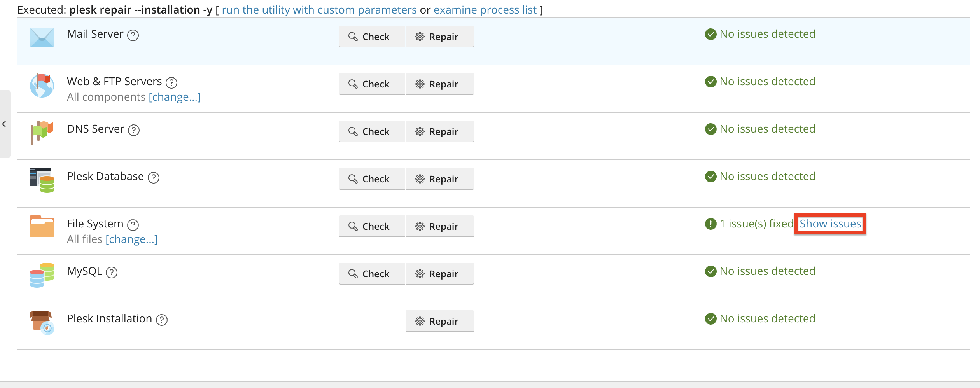Open 'run the utility with custom parameters' link
This screenshot has height=388, width=980.
coord(319,10)
